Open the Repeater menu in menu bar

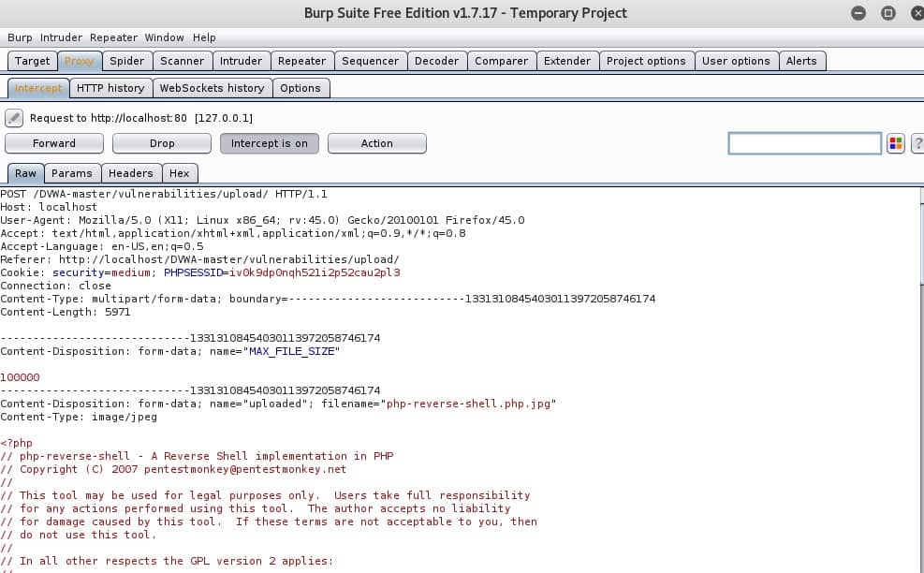click(x=113, y=37)
